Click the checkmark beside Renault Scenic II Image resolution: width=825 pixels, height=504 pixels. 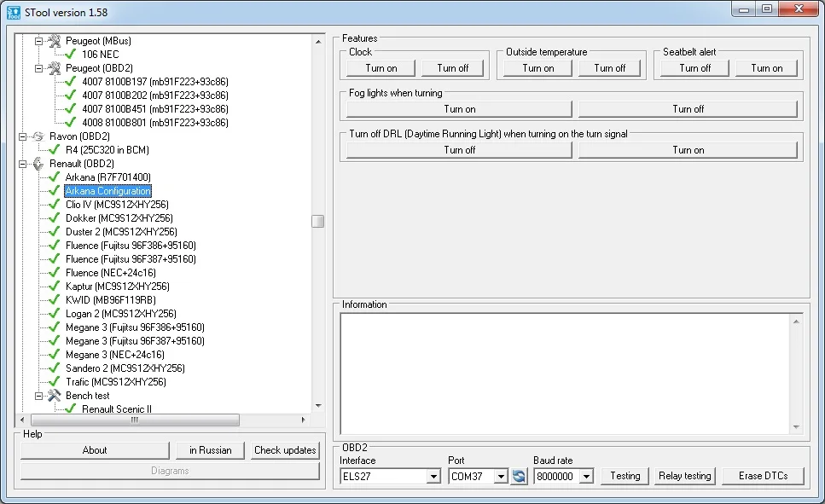(x=71, y=408)
